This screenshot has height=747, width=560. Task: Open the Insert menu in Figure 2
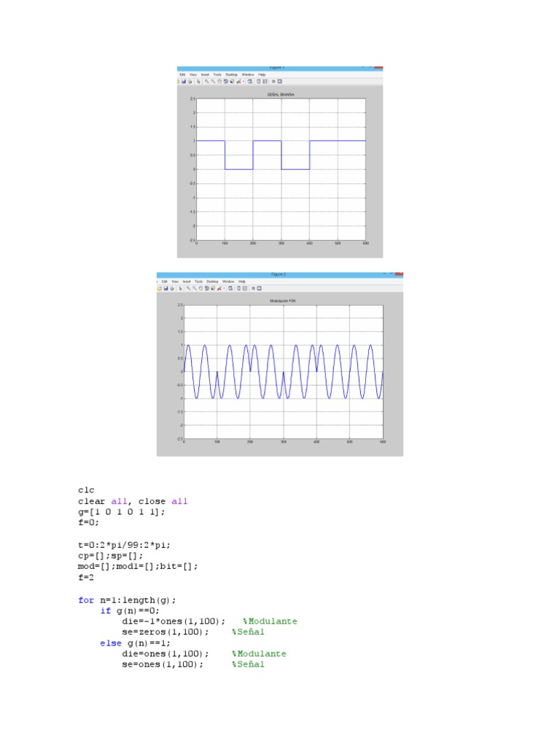(x=187, y=282)
